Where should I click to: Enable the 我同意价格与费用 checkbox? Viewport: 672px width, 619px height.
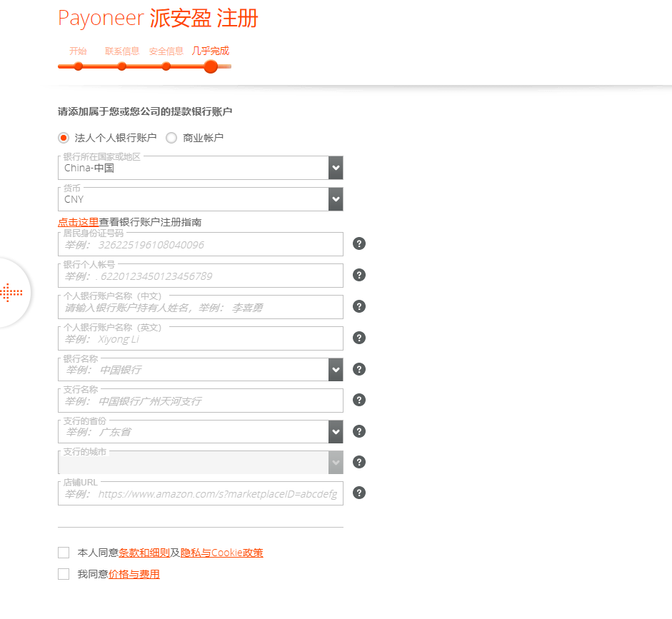63,573
